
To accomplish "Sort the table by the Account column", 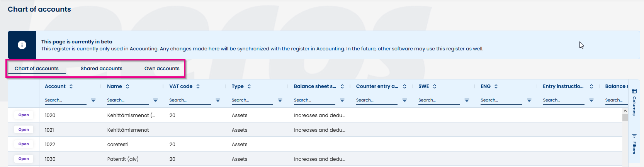I will [71, 86].
